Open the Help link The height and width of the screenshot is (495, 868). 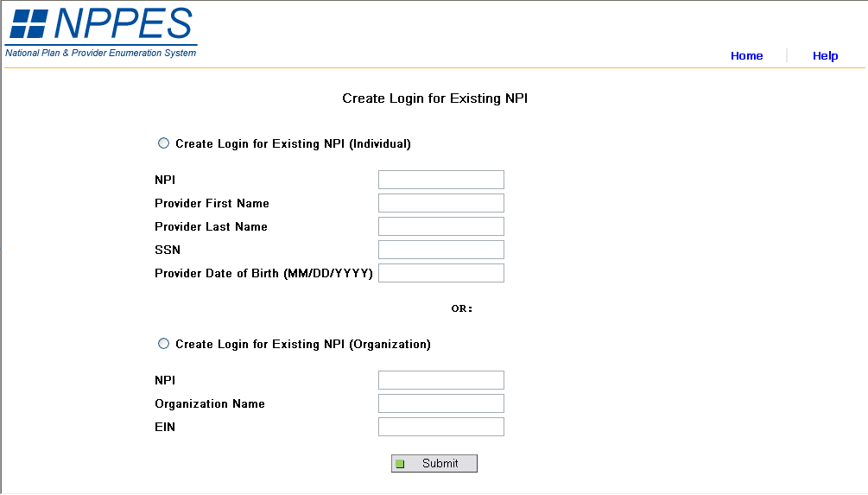[x=825, y=56]
